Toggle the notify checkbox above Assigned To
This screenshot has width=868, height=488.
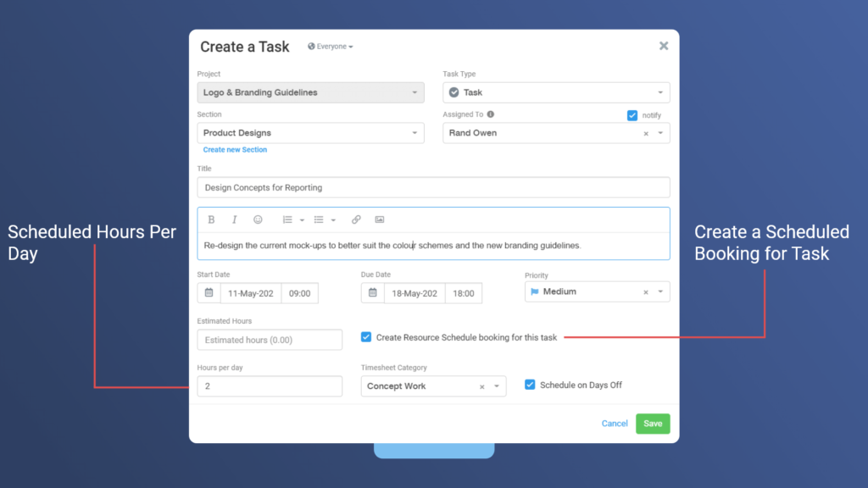coord(632,114)
